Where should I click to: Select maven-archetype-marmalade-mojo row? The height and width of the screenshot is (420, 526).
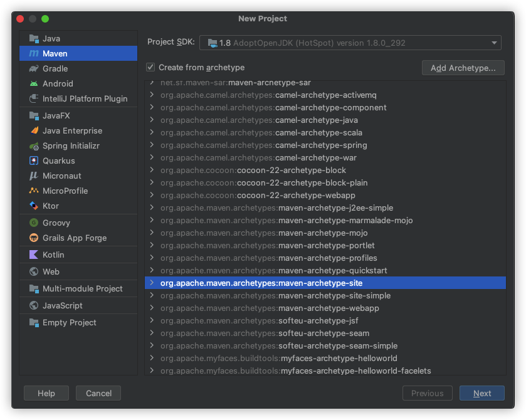click(x=325, y=221)
